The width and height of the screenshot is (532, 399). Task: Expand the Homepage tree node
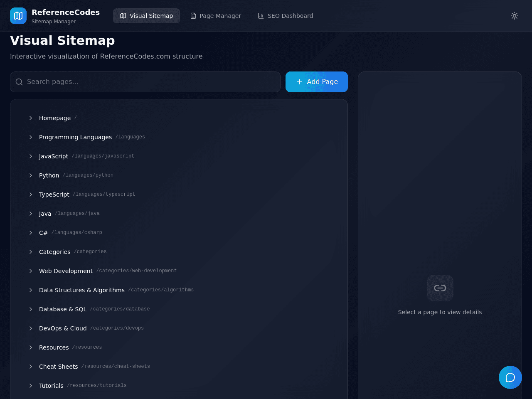pyautogui.click(x=31, y=118)
